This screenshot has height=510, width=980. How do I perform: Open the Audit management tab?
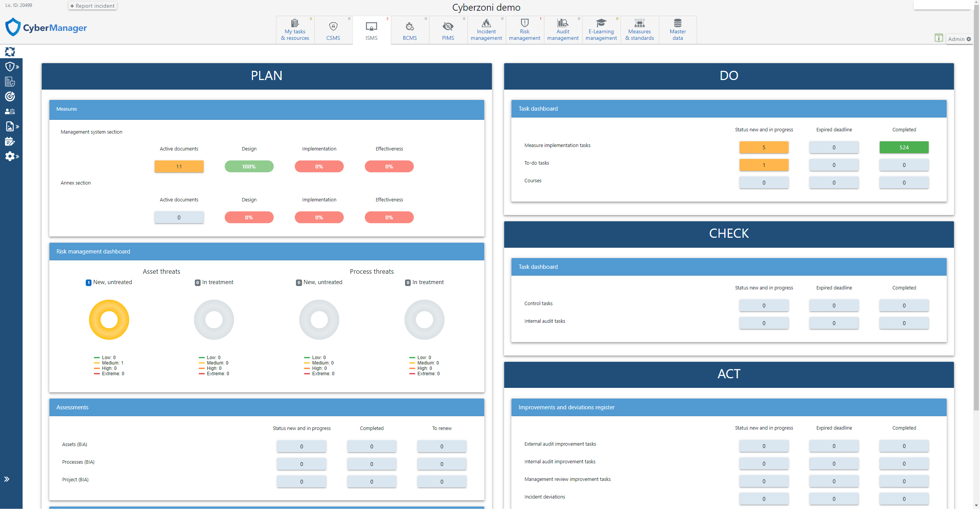563,30
